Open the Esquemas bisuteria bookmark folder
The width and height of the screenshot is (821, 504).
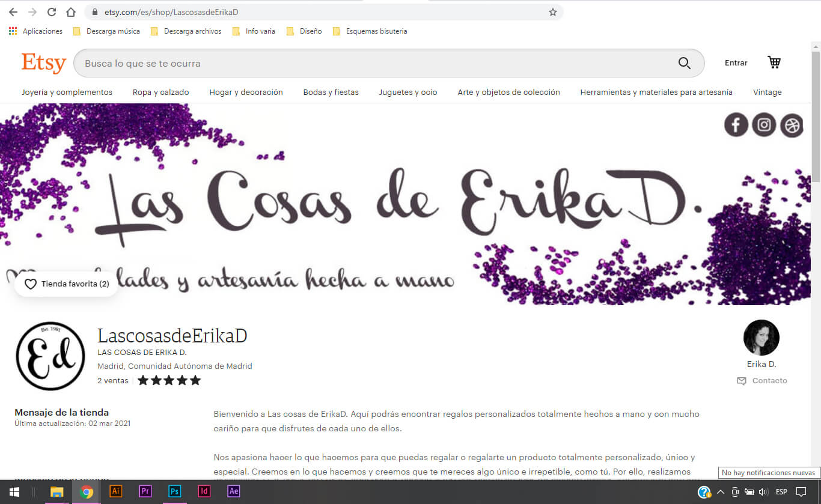(370, 31)
